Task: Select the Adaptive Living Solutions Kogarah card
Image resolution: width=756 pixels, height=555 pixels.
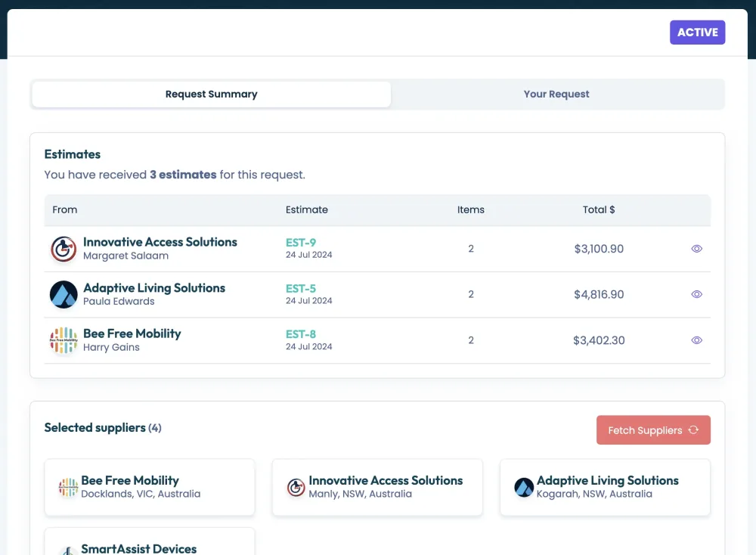Action: [605, 488]
